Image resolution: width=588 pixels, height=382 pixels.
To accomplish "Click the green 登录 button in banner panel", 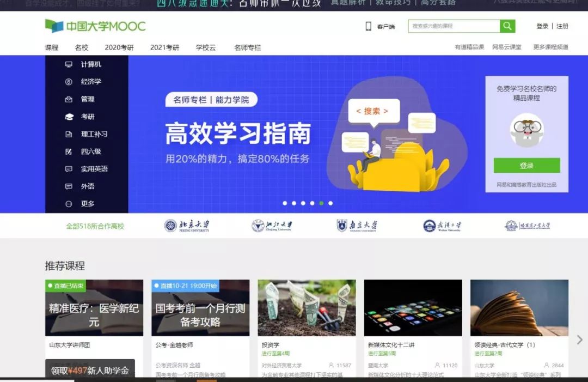I will pyautogui.click(x=526, y=165).
